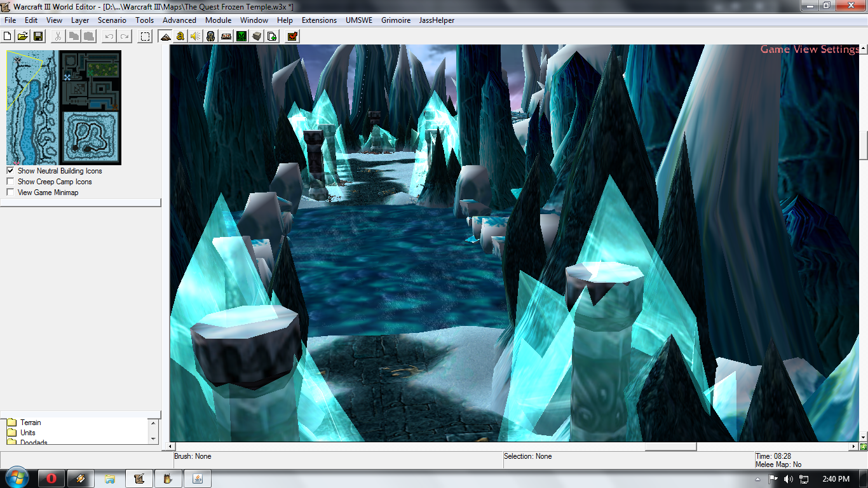Viewport: 868px width, 488px height.
Task: Click the viewport horizontal scrollbar thumb
Action: click(x=671, y=447)
